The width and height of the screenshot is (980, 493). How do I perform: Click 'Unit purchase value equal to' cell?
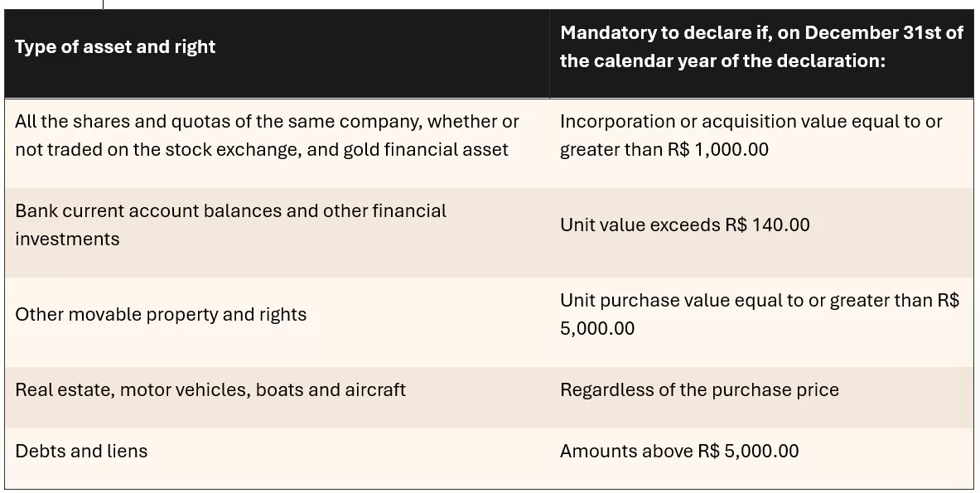click(760, 314)
